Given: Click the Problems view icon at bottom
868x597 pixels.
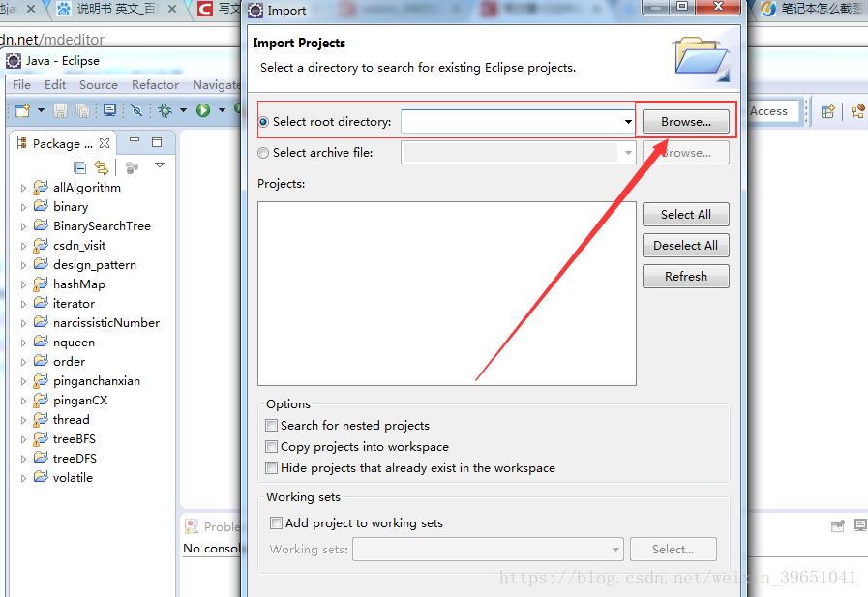Looking at the screenshot, I should (x=192, y=526).
